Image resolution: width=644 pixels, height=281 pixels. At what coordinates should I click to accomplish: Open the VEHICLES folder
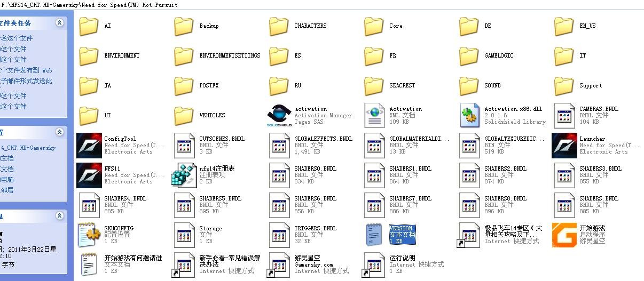pos(184,116)
